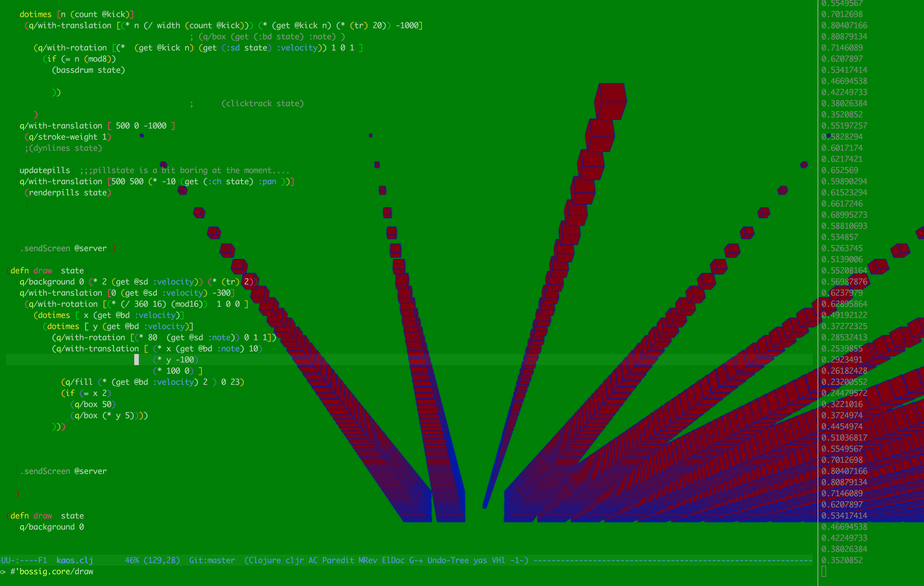Click the 0.652569 value in right pane
The image size is (924, 586).
[839, 170]
